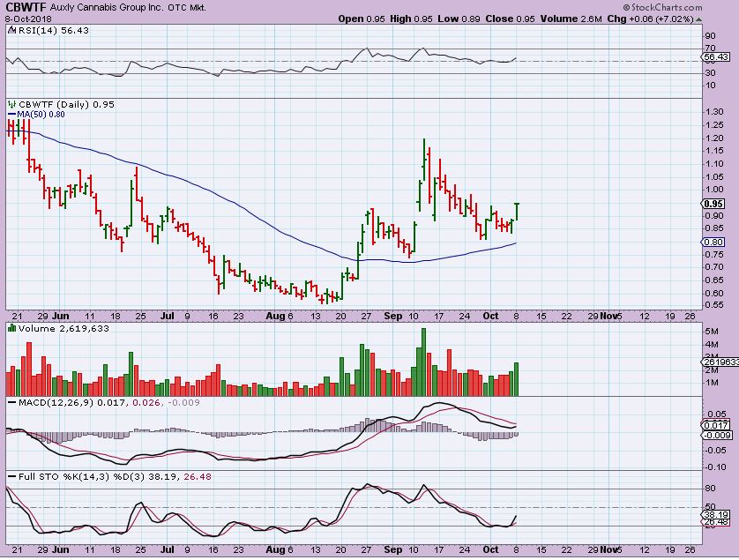Screen dimensions: 739x560
Task: Click the Full STO legend line icon
Action: click(11, 476)
